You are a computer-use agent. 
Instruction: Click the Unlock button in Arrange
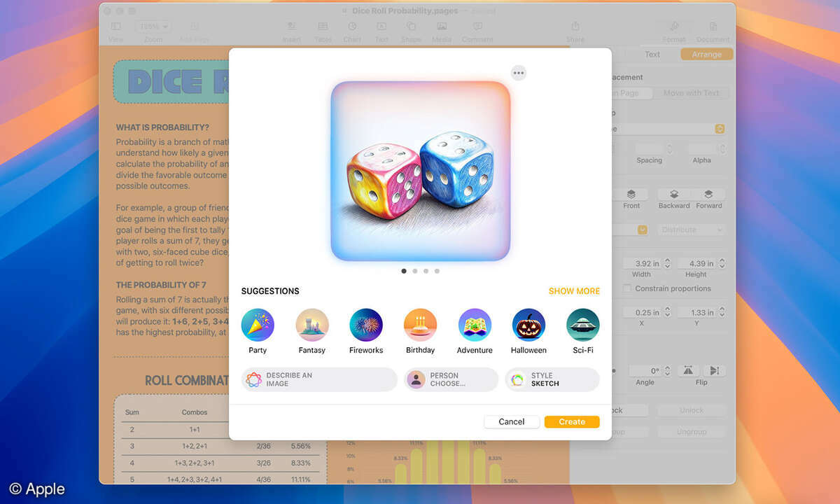click(x=692, y=410)
